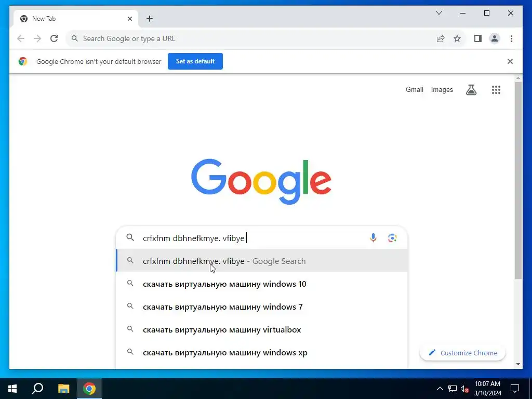
Task: Click the page vertical scrollbar thumb
Action: coord(518,180)
